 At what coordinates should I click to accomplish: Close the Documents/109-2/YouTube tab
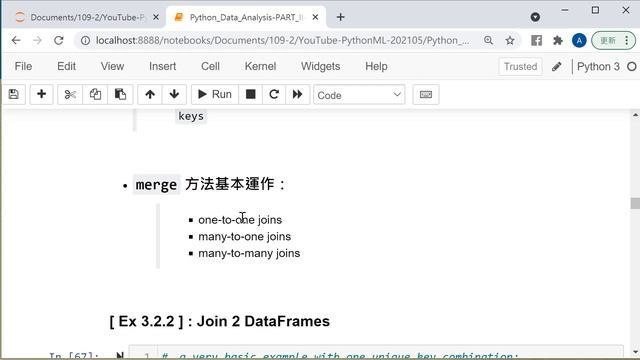pyautogui.click(x=156, y=17)
